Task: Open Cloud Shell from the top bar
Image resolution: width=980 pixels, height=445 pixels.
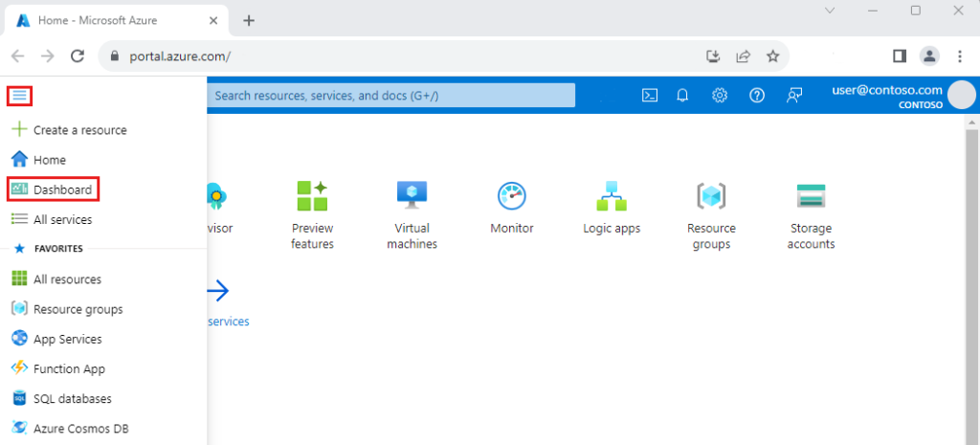Action: [x=649, y=95]
